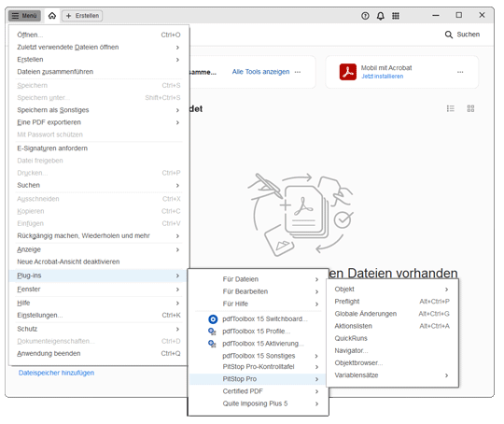Expand PitStop Pro-Kontrolltafel submenu

[x=259, y=366]
